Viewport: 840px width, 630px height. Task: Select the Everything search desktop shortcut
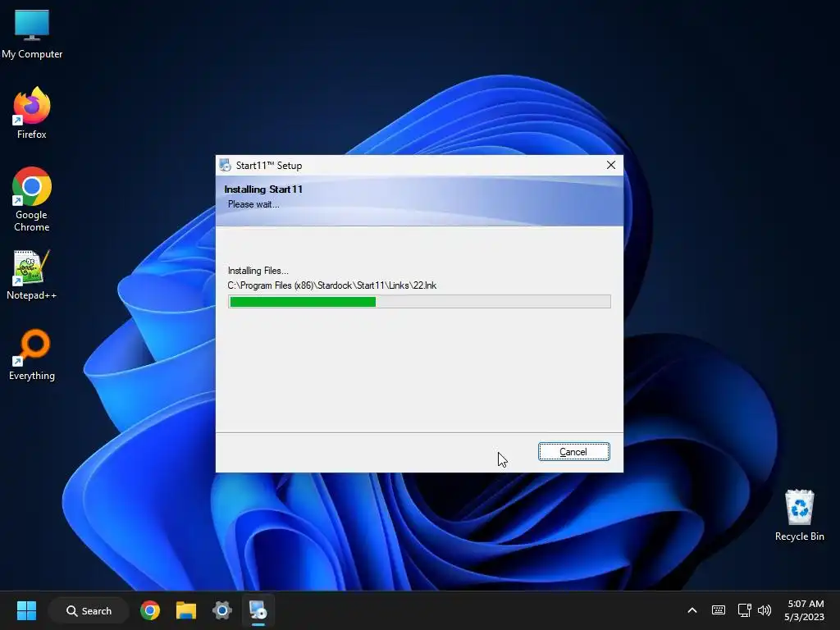[x=32, y=354]
